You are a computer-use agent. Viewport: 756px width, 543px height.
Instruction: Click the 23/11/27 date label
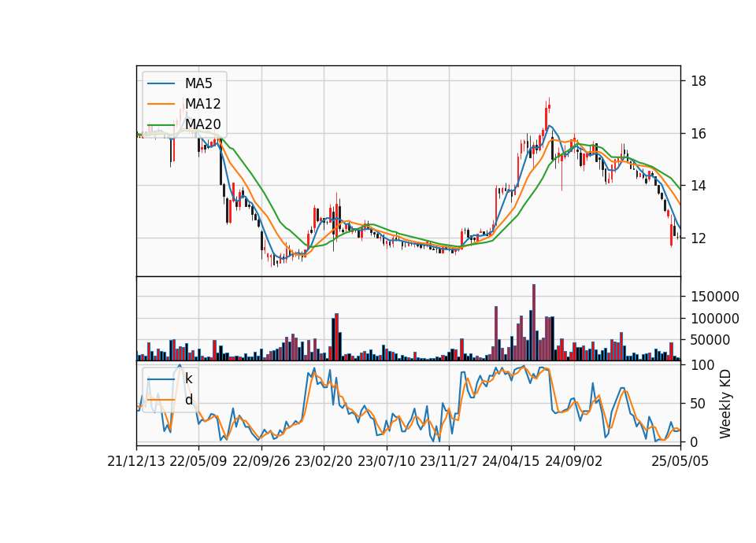point(449,461)
